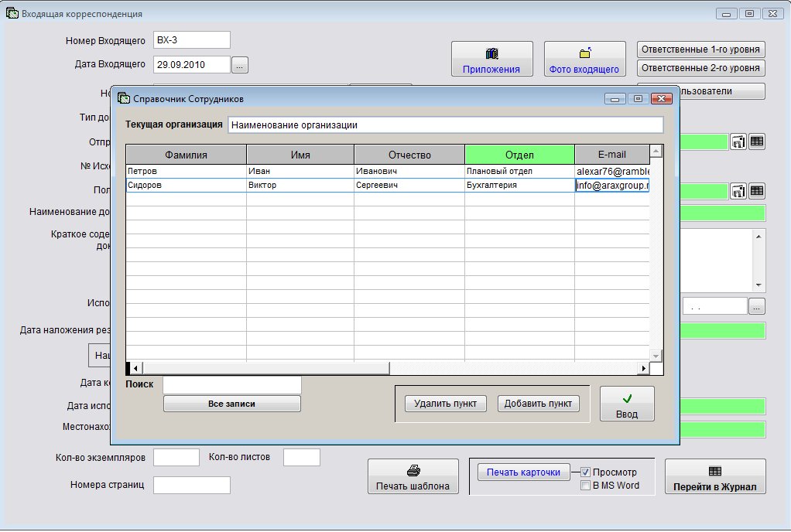Viewport: 791px width, 532px height.
Task: Click upper directory lookup icon beside green field
Action: (x=738, y=142)
